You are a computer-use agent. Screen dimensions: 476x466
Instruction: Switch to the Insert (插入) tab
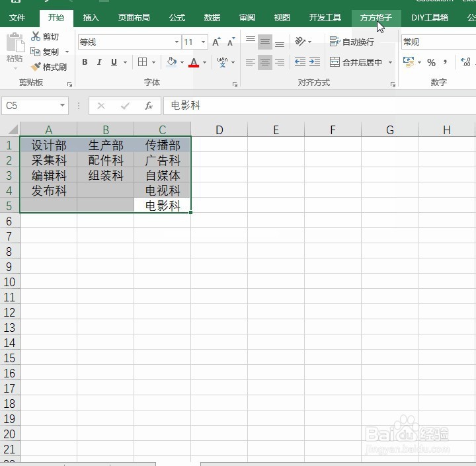[x=91, y=18]
